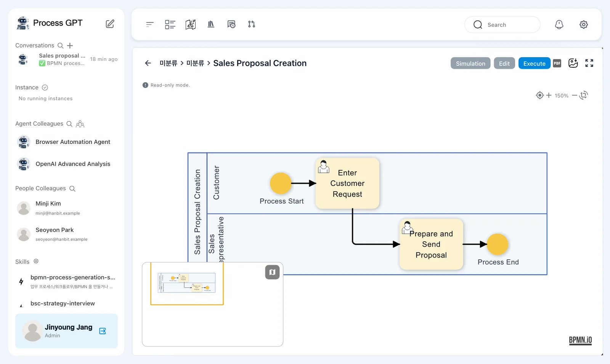Open Skills settings gear
The height and width of the screenshot is (364, 610).
36,261
